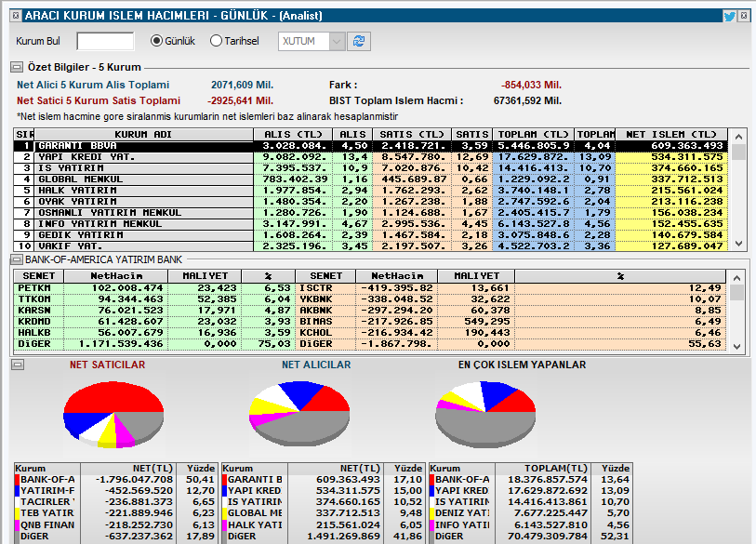The height and width of the screenshot is (544, 756).
Task: Click GLOBAL ME row in net buyers legend
Action: 322,513
